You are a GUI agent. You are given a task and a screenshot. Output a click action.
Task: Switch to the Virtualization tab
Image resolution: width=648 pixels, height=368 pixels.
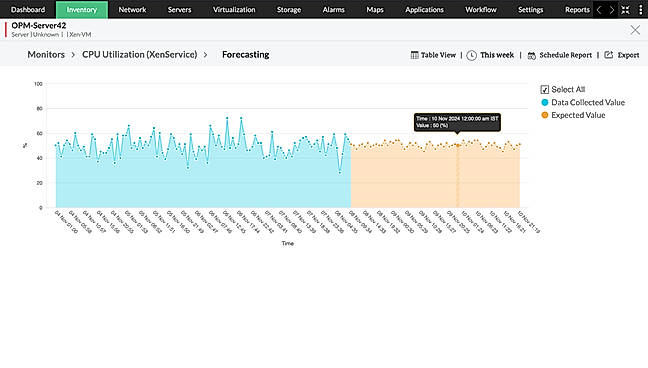point(234,10)
